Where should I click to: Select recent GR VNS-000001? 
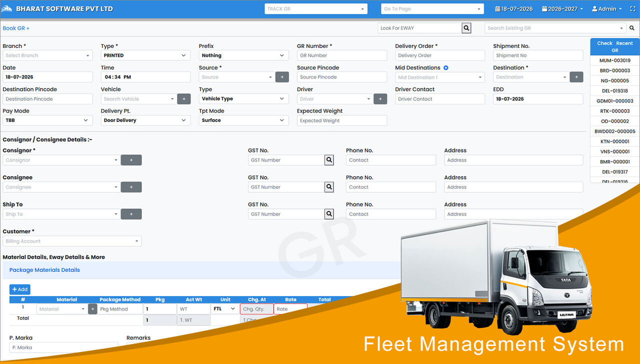[x=615, y=151]
